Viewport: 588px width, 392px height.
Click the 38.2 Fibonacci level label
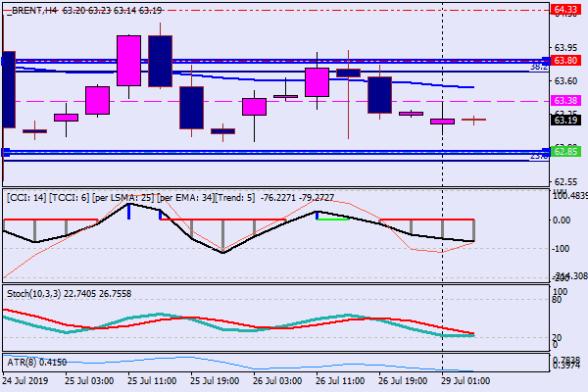coord(537,68)
